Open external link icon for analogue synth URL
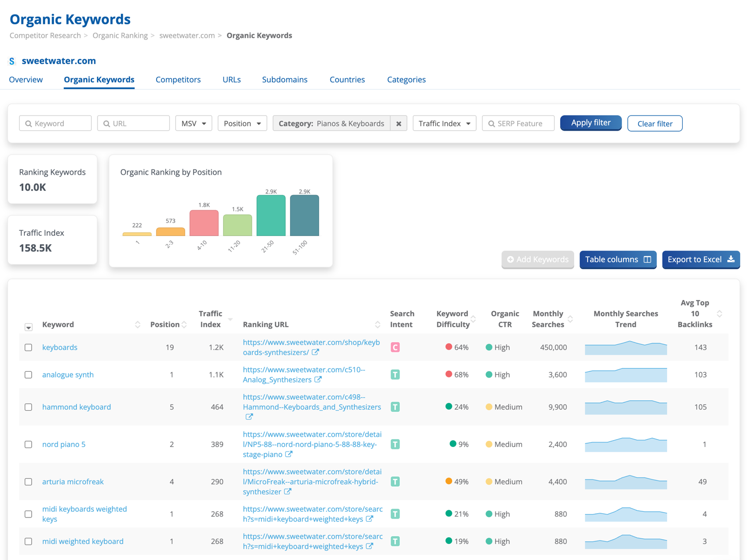Screen dimensions: 747x560 tap(318, 380)
